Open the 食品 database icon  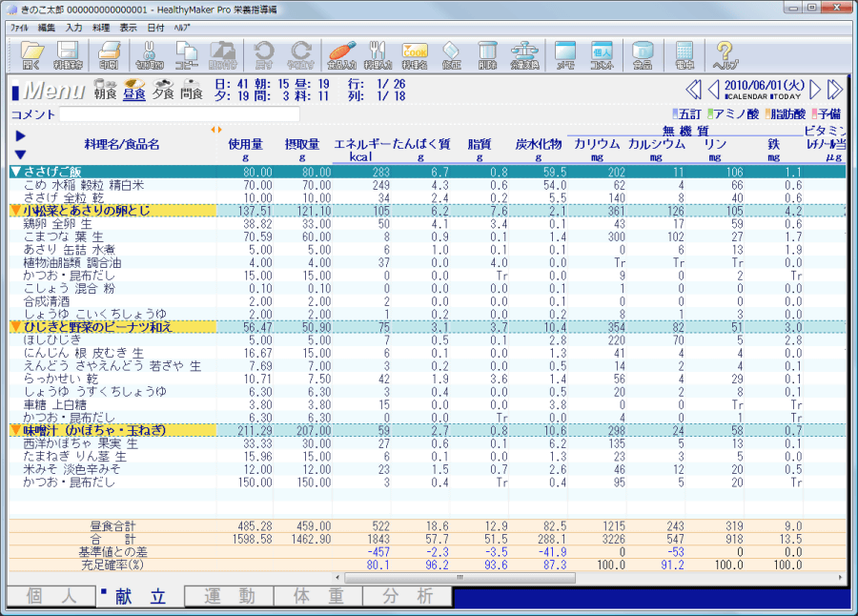[x=643, y=55]
